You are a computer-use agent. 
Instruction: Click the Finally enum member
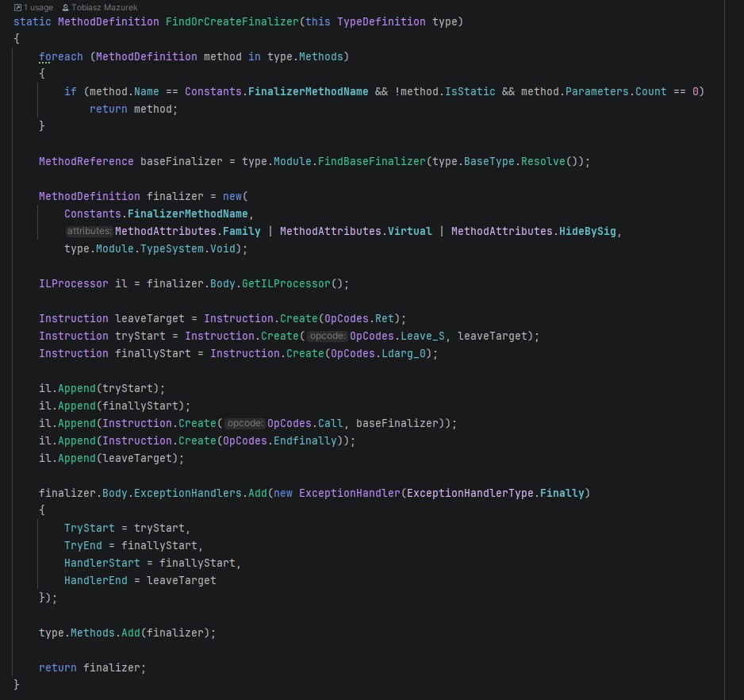562,494
